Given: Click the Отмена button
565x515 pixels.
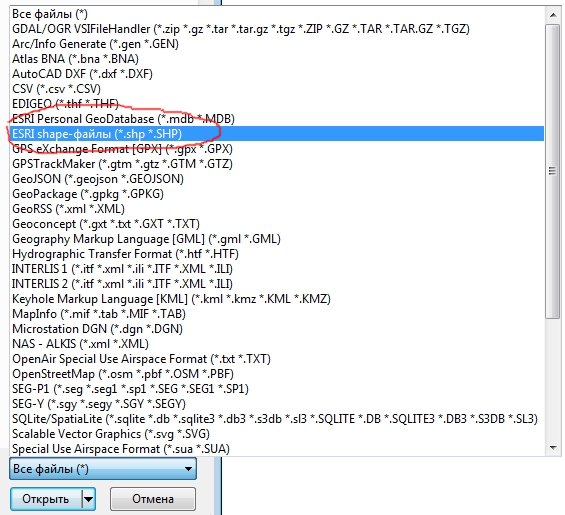Looking at the screenshot, I should coord(153,499).
